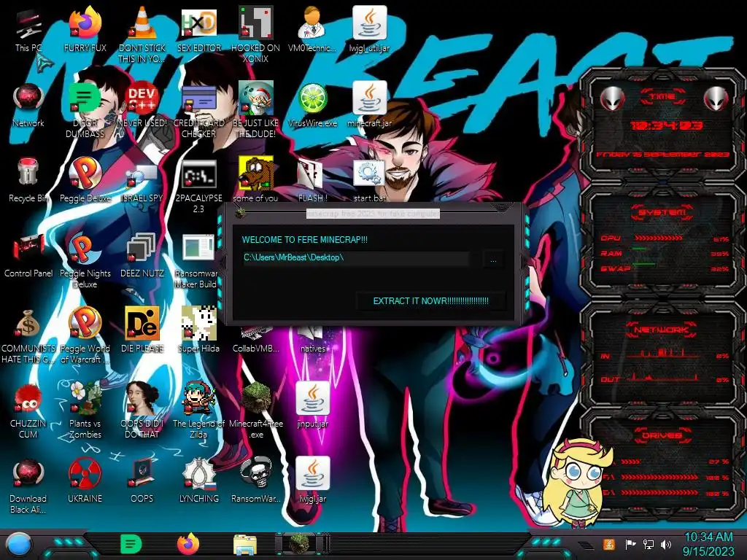Launch the VirusWire.exe lime icon

[312, 105]
